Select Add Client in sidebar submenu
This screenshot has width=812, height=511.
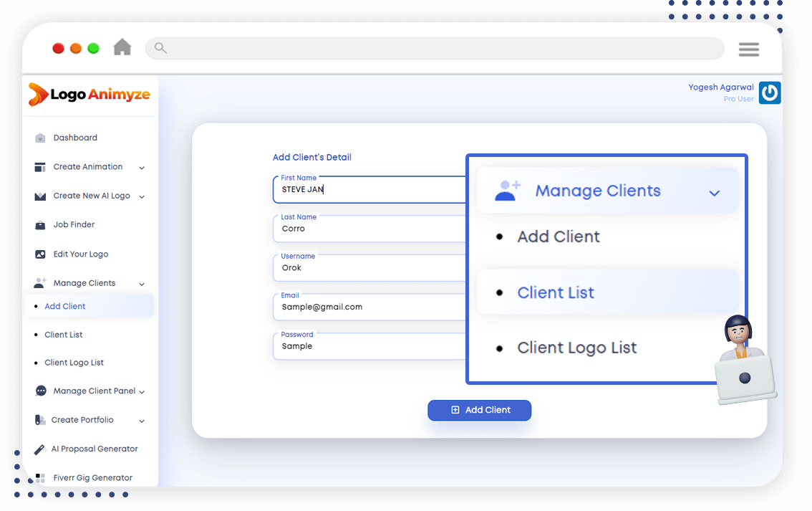click(x=65, y=306)
